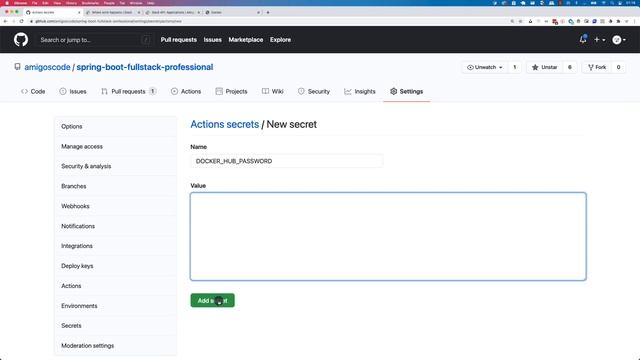Reload the page with the refresh icon
This screenshot has width=640, height=360.
pos(22,21)
